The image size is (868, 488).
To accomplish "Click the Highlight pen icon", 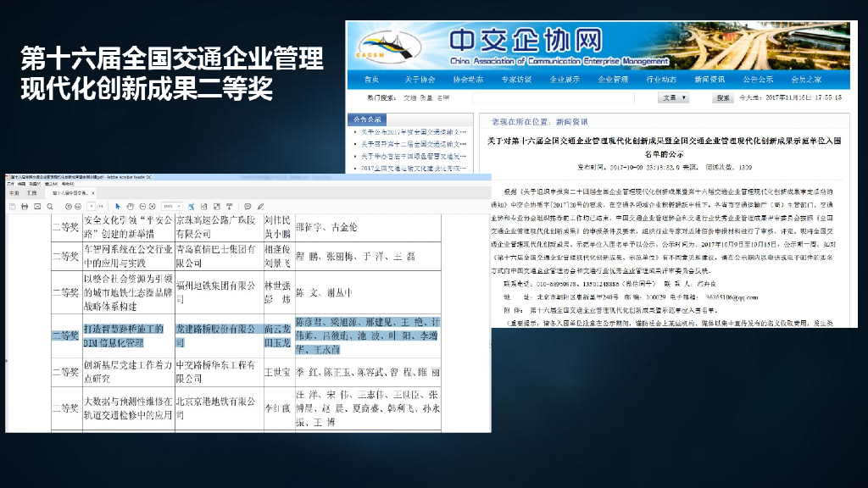I will (x=260, y=207).
